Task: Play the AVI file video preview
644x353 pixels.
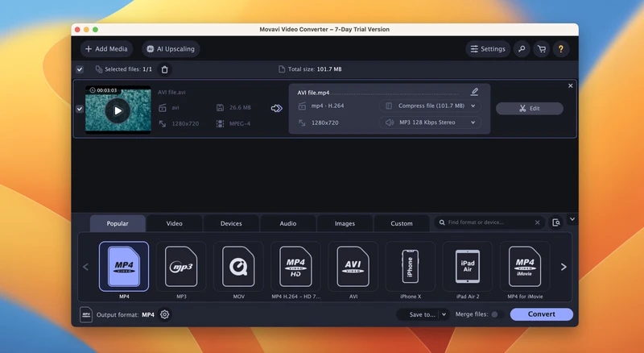Action: click(118, 110)
